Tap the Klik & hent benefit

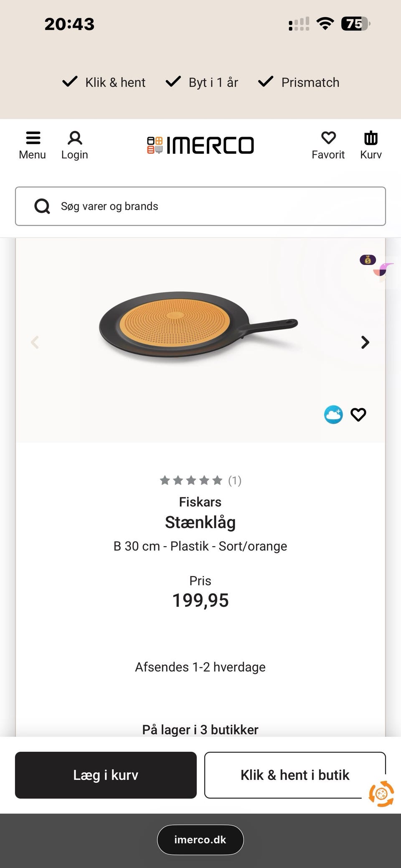[x=104, y=82]
